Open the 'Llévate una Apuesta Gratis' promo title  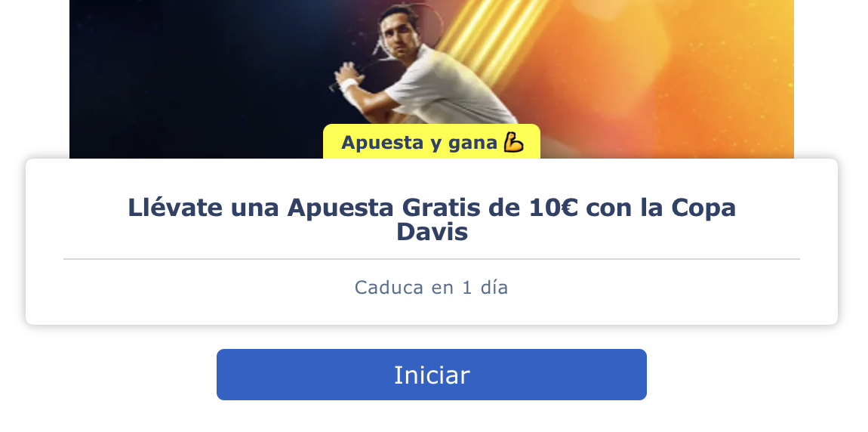coord(431,219)
